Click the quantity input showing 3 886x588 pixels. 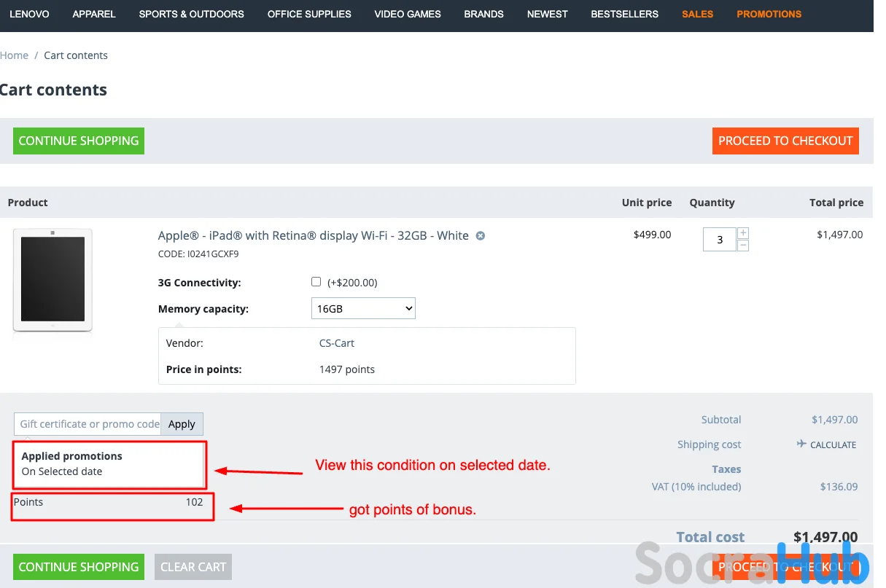720,239
